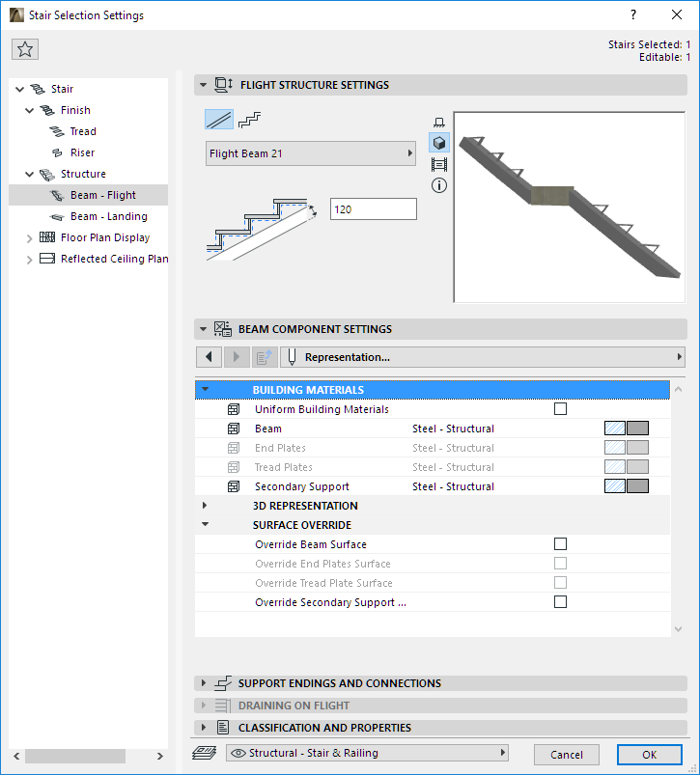Select the Finish tree item
This screenshot has height=775, width=700.
[x=75, y=110]
